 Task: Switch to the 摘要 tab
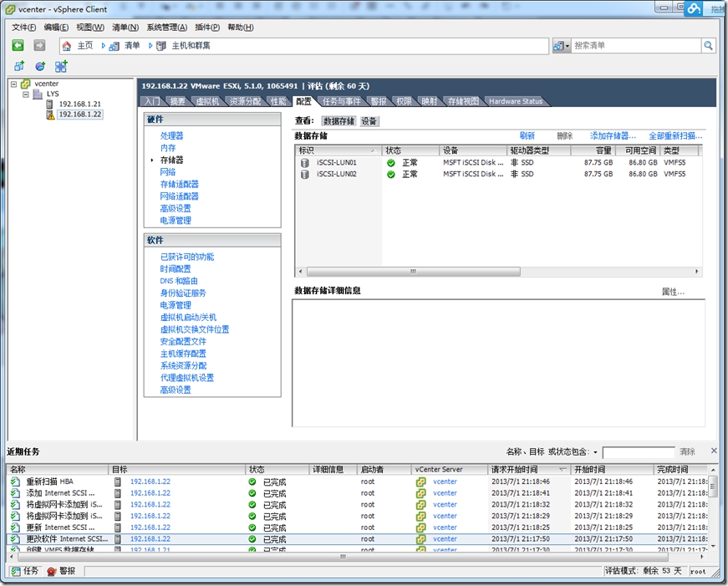click(177, 101)
